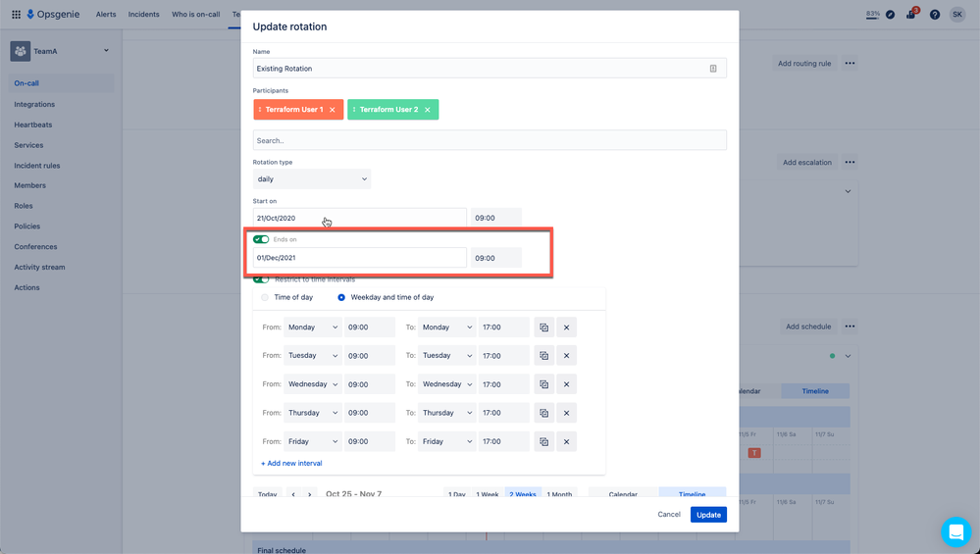Open the chat support bubble

tap(955, 532)
